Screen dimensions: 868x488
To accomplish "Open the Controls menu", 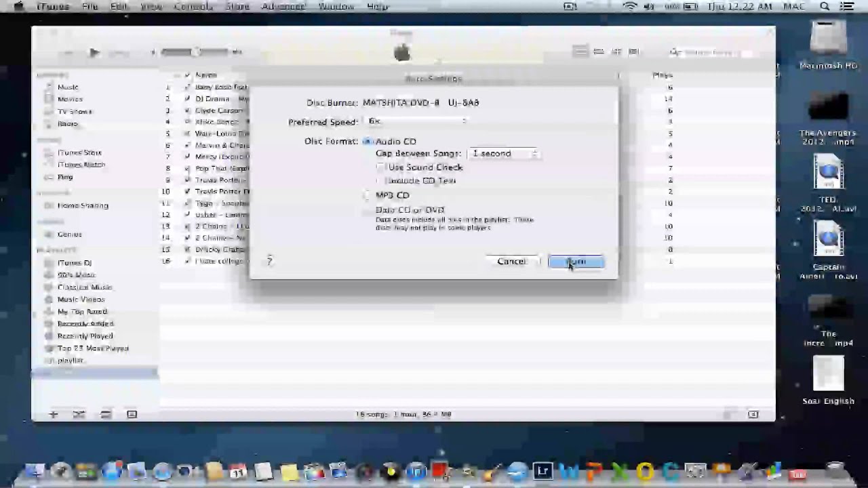I will click(193, 7).
